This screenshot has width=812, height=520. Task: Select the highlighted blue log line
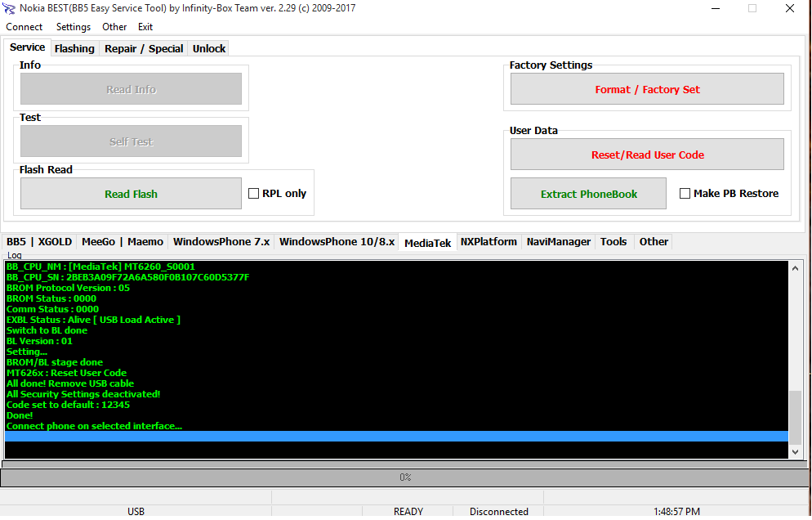(x=396, y=436)
